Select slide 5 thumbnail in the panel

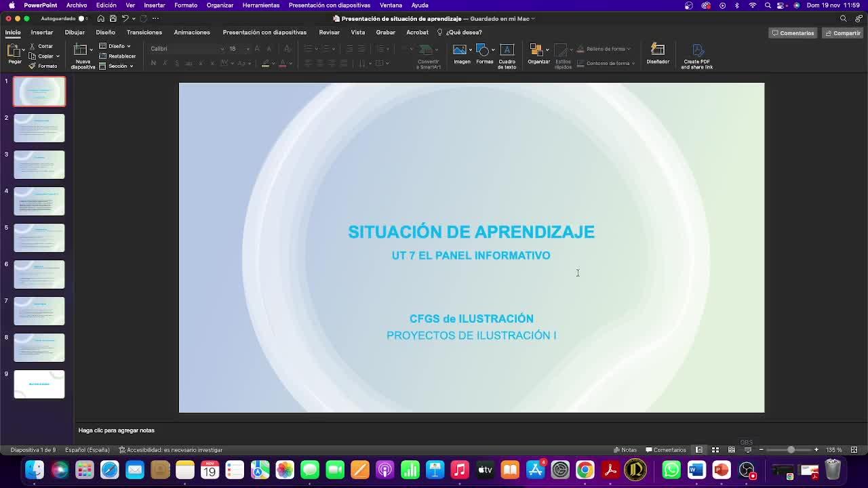39,237
